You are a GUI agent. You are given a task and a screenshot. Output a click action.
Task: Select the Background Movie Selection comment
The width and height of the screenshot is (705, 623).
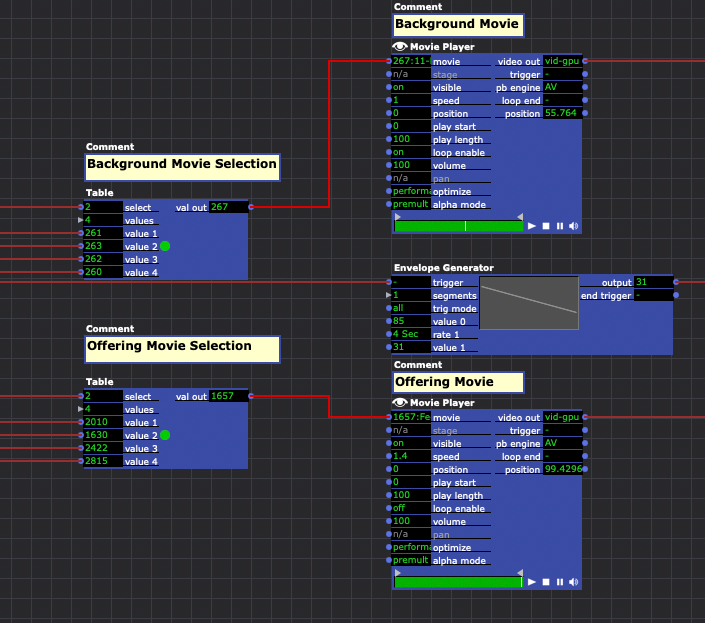(181, 165)
